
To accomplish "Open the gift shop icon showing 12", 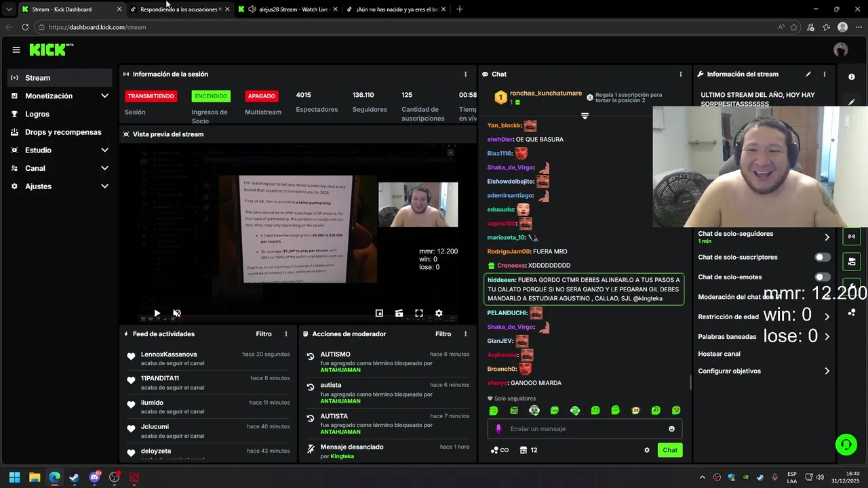I will point(528,450).
